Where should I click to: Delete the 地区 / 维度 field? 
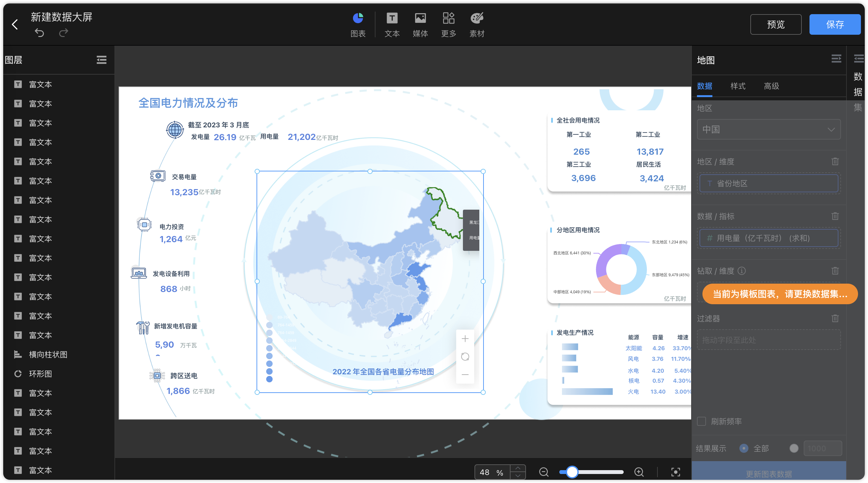(x=835, y=161)
